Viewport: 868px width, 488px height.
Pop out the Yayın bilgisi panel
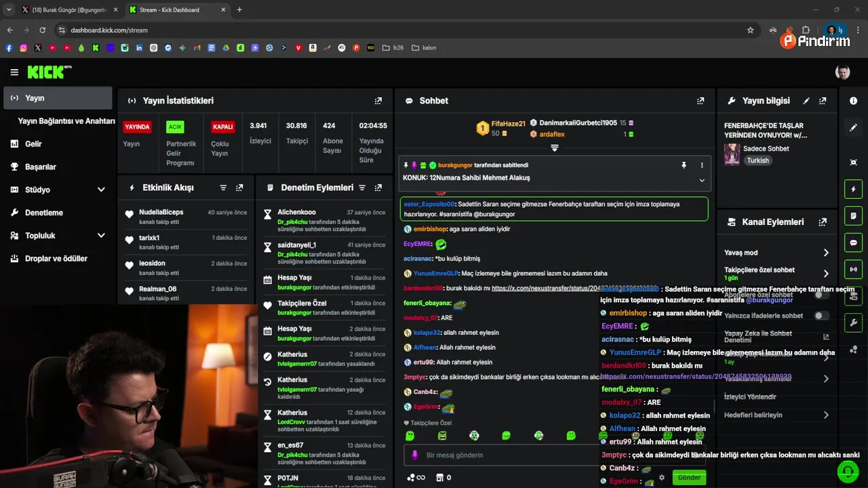click(x=823, y=100)
